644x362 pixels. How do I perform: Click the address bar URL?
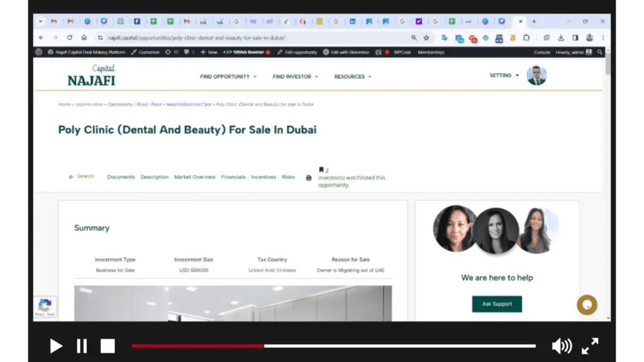[x=196, y=38]
